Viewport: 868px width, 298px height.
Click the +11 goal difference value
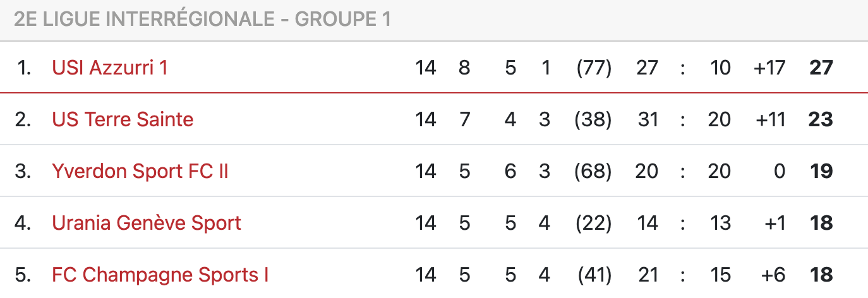[x=769, y=119]
